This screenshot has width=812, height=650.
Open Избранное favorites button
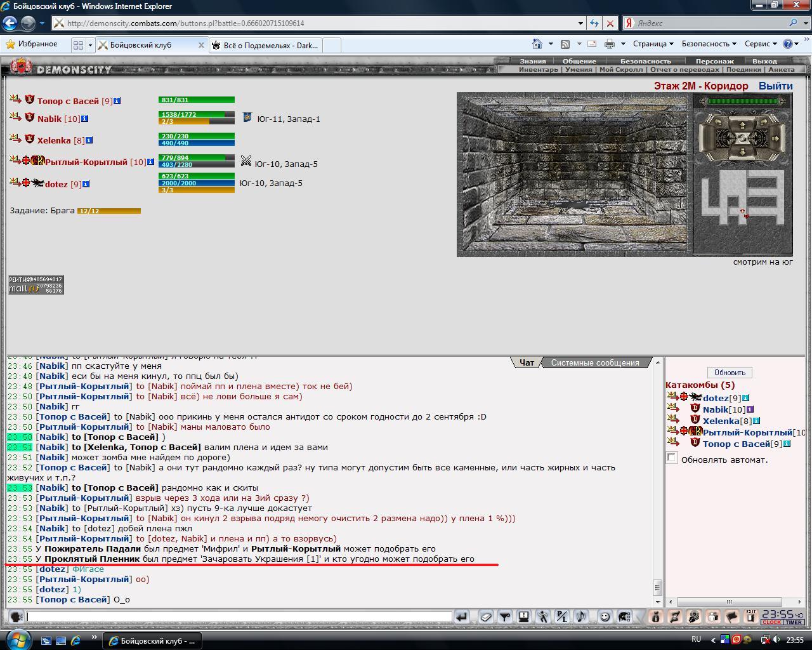click(31, 44)
